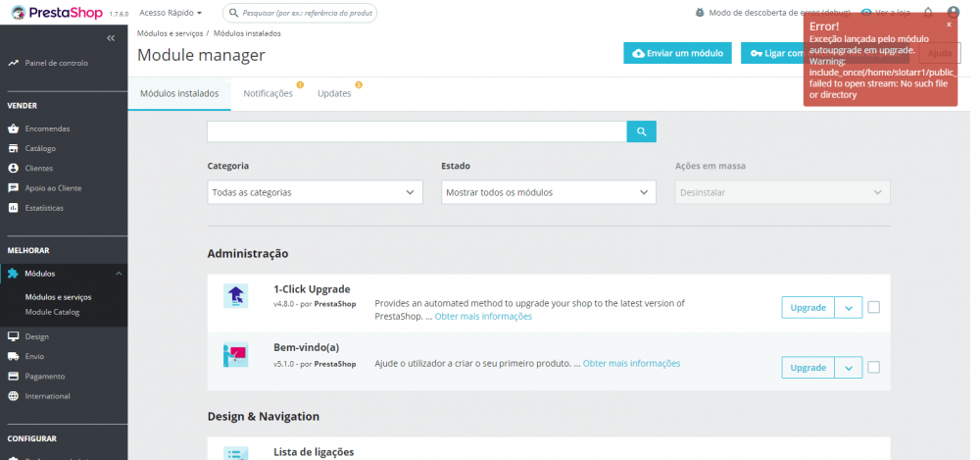The image size is (980, 460).
Task: Open the Acesso Rápido dropdown
Action: [x=171, y=13]
